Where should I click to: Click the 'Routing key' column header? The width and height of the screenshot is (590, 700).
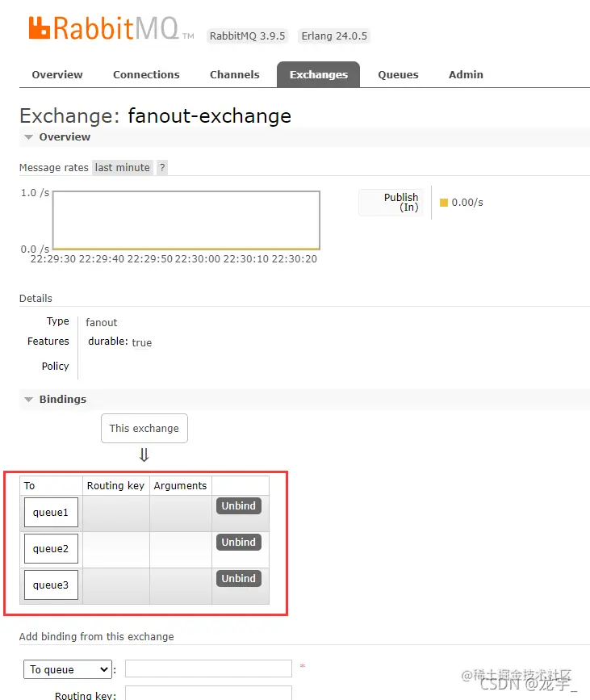click(115, 486)
